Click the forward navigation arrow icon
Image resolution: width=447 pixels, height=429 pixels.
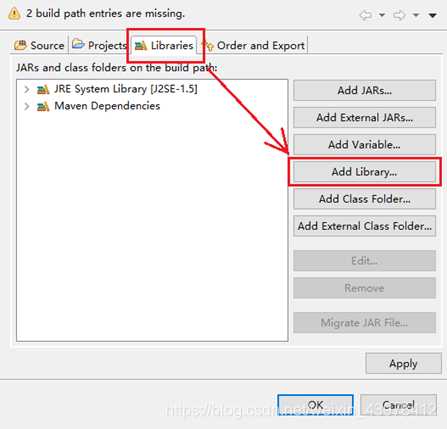[399, 15]
